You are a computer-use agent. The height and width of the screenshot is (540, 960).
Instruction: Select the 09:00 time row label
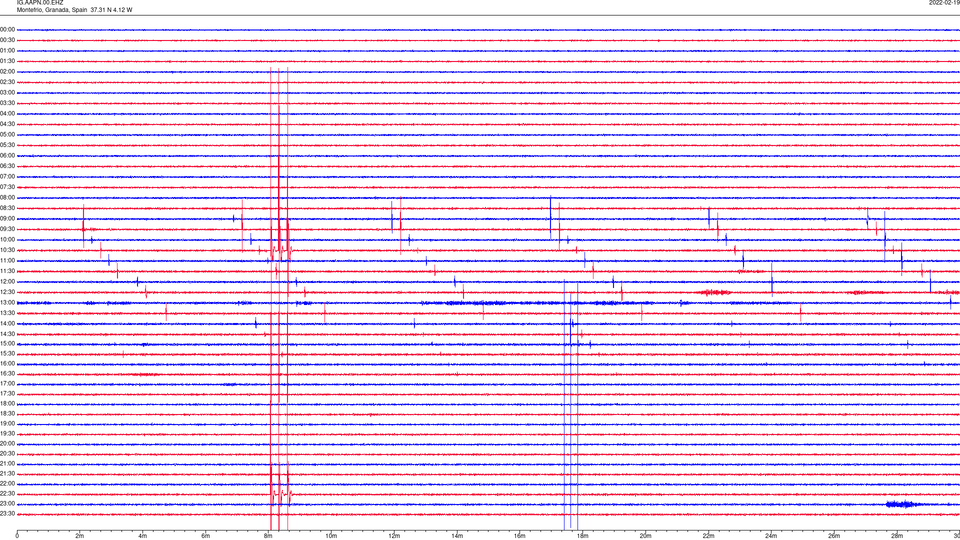[x=7, y=219]
